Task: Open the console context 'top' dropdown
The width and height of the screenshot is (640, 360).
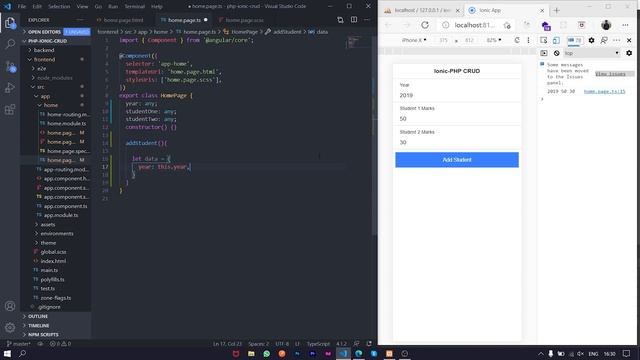Action: [591, 53]
